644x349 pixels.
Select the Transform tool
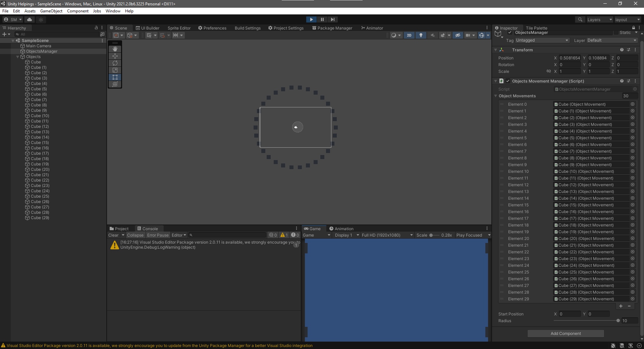[115, 84]
